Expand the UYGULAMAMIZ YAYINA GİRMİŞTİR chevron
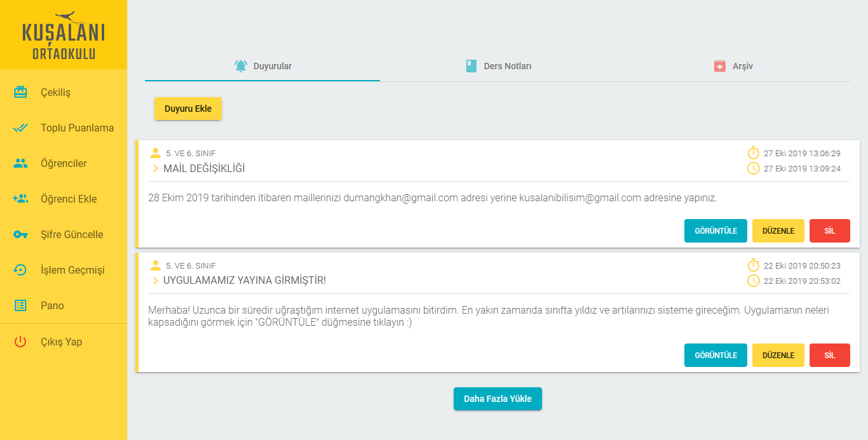868x440 pixels. 156,281
